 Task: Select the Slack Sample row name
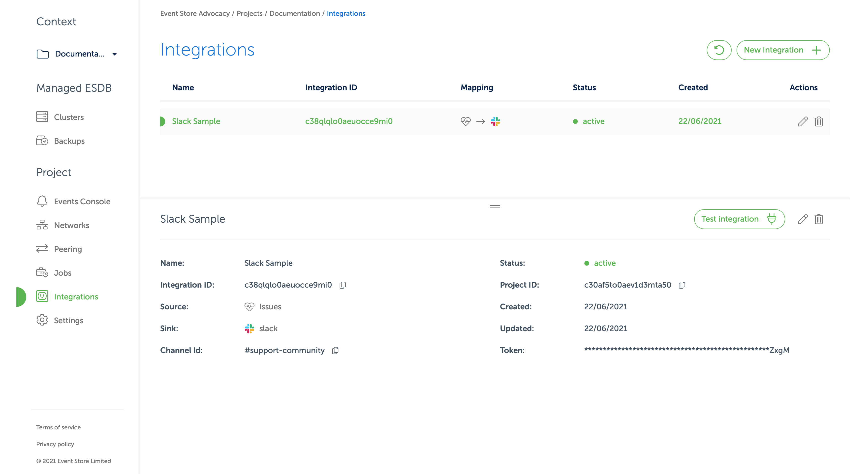click(x=196, y=121)
